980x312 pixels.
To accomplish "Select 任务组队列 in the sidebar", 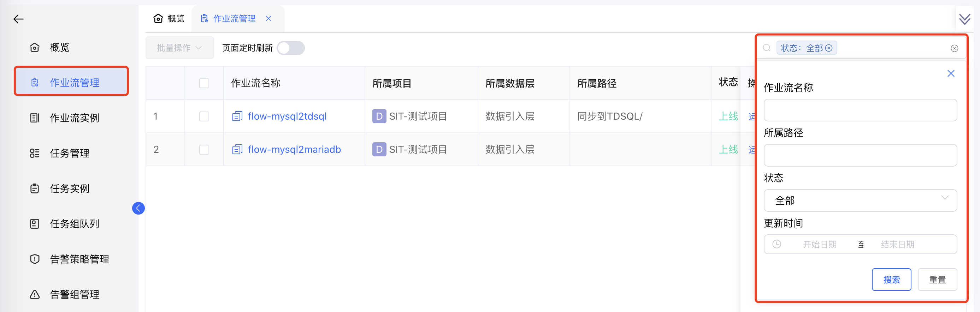I will (x=74, y=223).
